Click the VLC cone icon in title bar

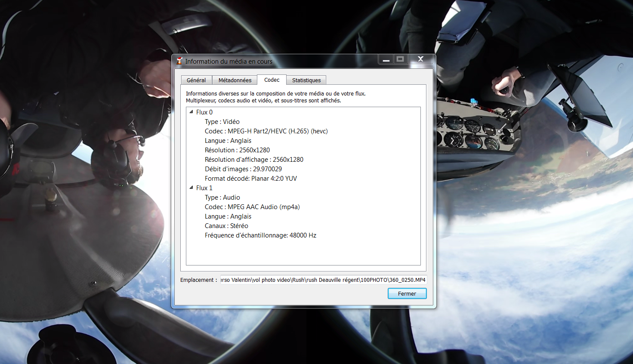179,61
